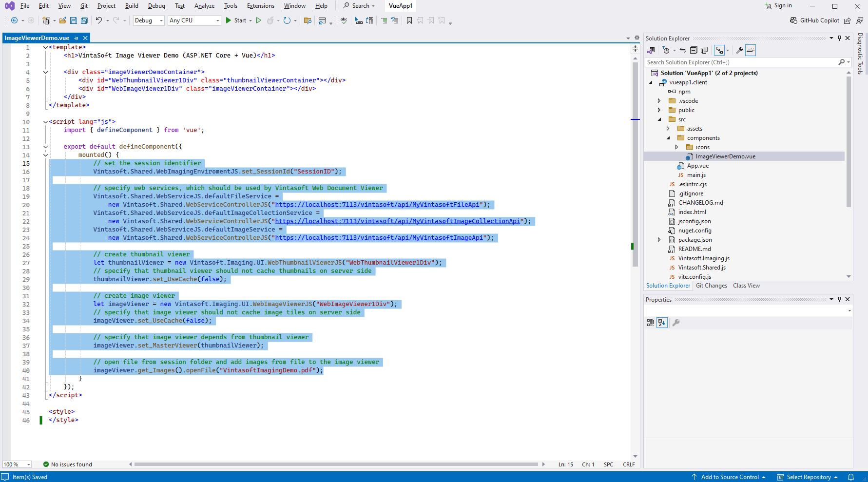Click the editor vertical scrollbar thumb

click(635, 164)
